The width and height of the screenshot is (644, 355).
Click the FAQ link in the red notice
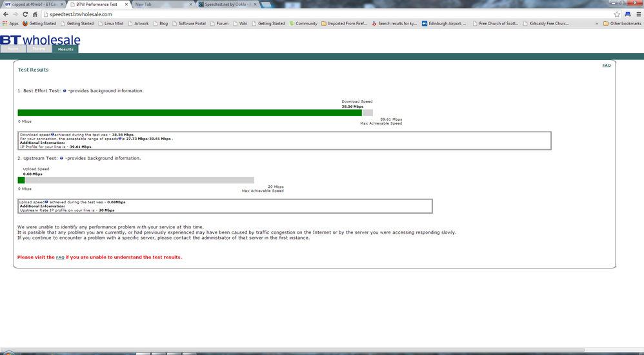pyautogui.click(x=60, y=258)
